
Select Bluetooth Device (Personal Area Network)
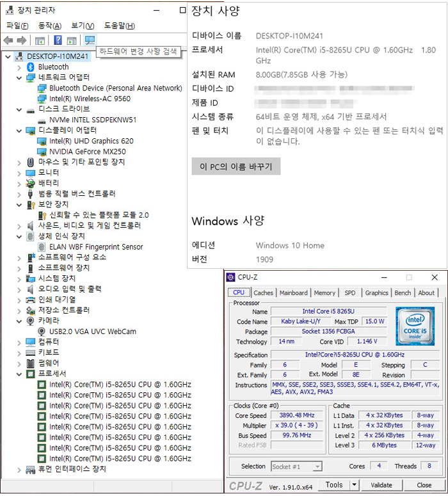(116, 88)
